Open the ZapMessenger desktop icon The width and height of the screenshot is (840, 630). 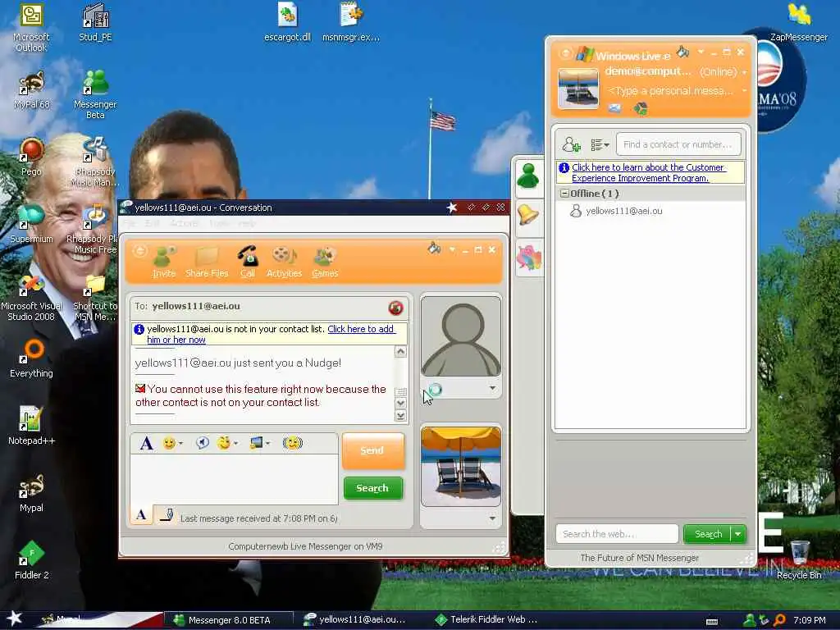pyautogui.click(x=799, y=22)
